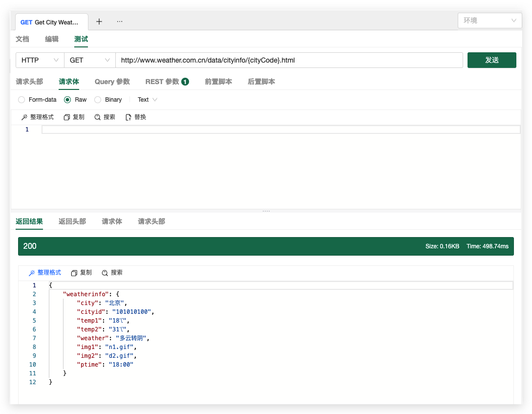Open the HTTP protocol dropdown

point(39,60)
